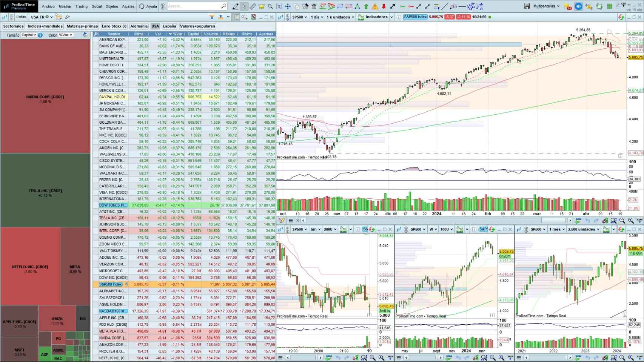Open the SP500 symbol dropdown on main chart
644x362 pixels.
point(300,17)
